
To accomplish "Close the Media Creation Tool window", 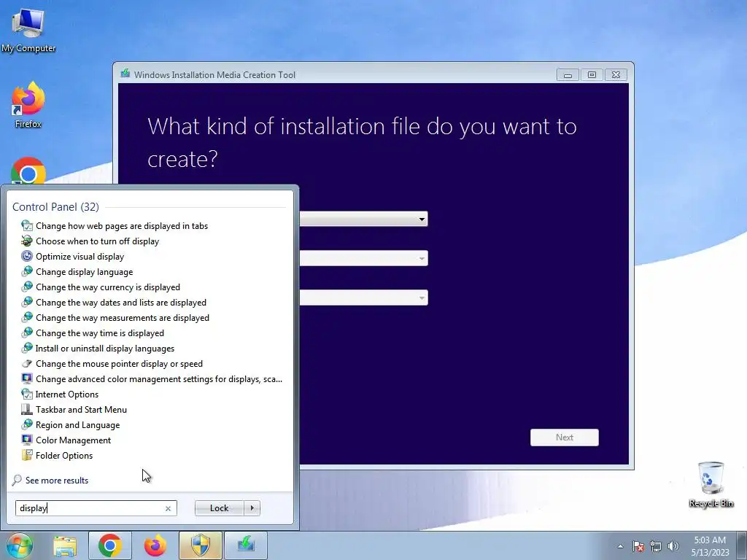I will (x=616, y=75).
